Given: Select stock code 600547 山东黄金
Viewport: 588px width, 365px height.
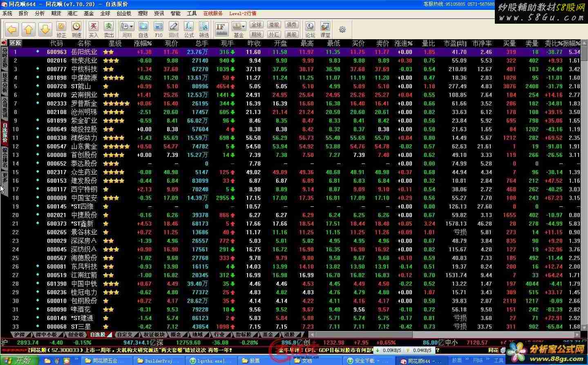Looking at the screenshot, I should (x=56, y=146).
